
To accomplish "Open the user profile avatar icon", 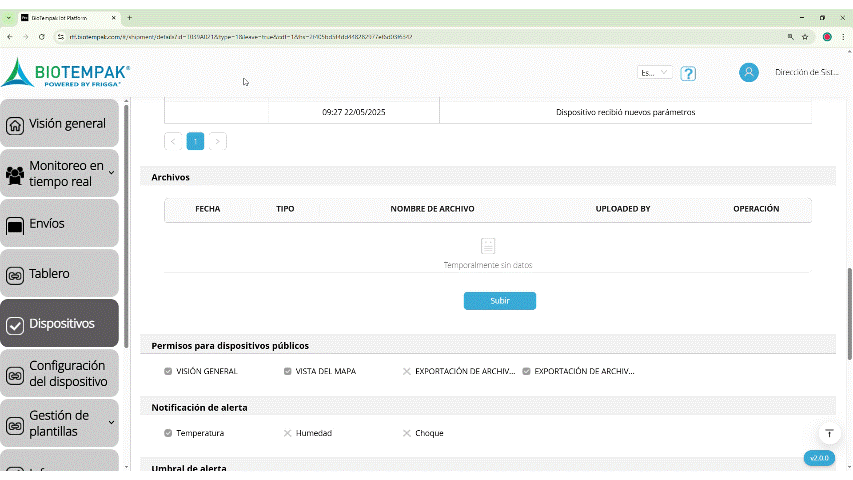I will coord(748,72).
